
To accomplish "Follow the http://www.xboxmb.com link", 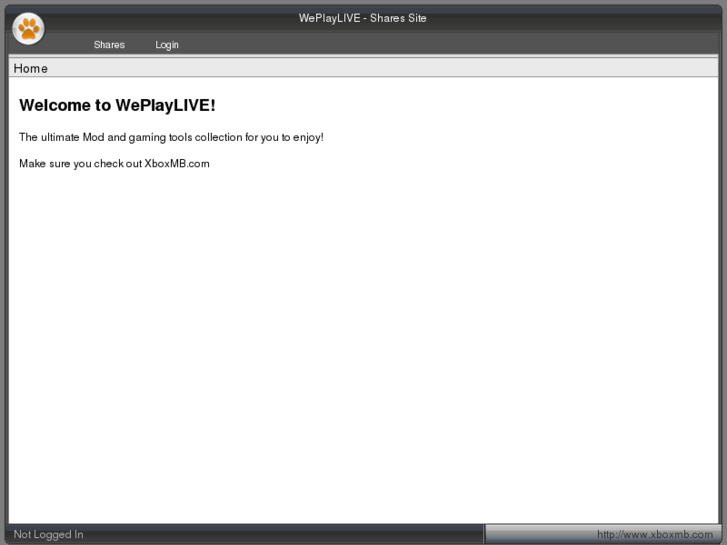I will tap(655, 534).
